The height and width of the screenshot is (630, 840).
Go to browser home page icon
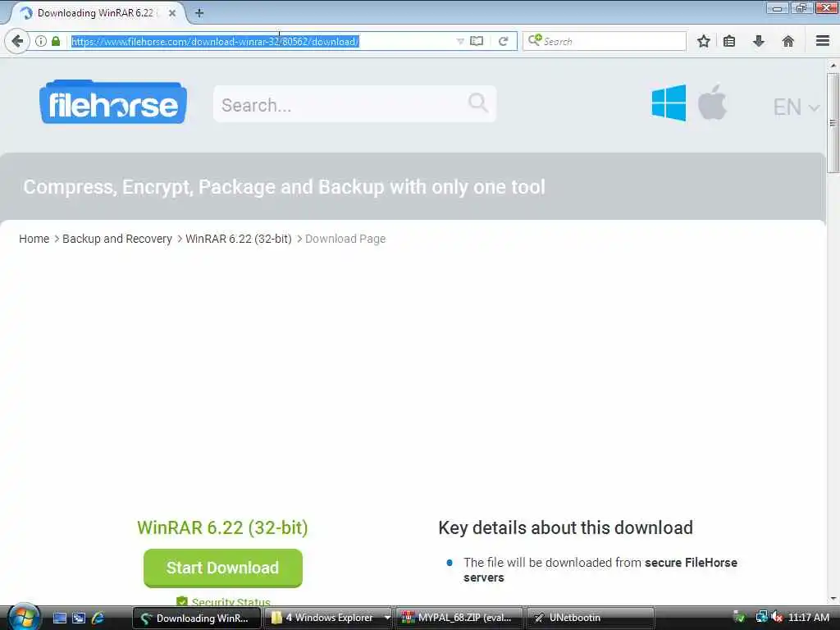788,41
